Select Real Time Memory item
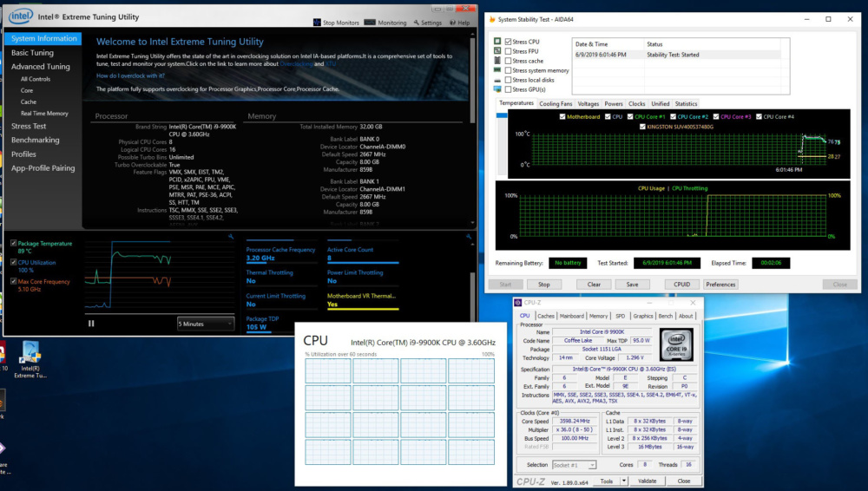The height and width of the screenshot is (491, 868). [x=44, y=114]
